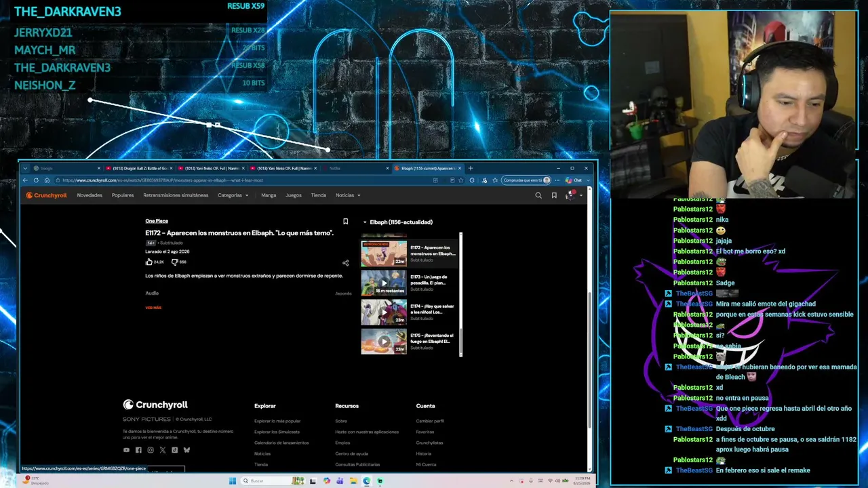Open taskbar clock showing 11:29 PM

click(x=582, y=481)
